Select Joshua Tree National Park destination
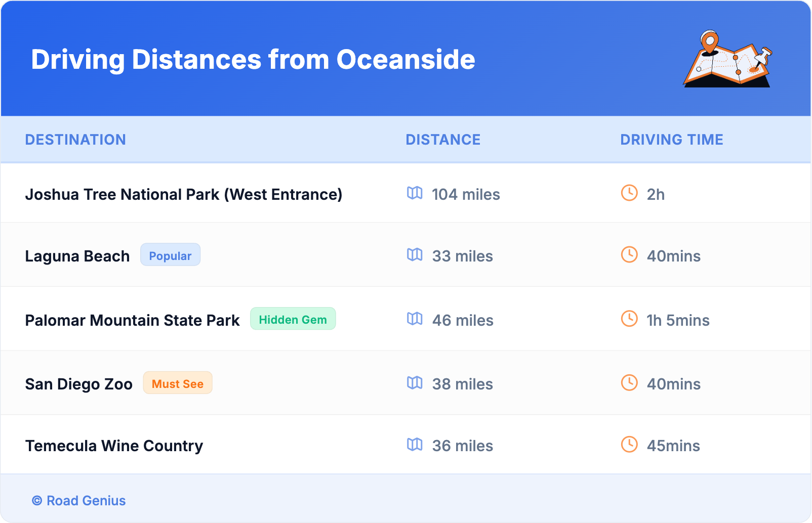 click(184, 195)
